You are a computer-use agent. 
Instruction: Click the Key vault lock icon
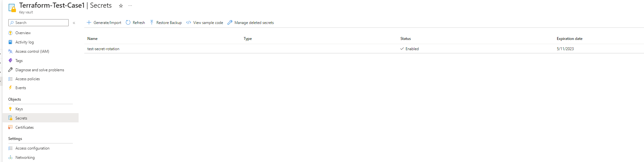(x=12, y=8)
